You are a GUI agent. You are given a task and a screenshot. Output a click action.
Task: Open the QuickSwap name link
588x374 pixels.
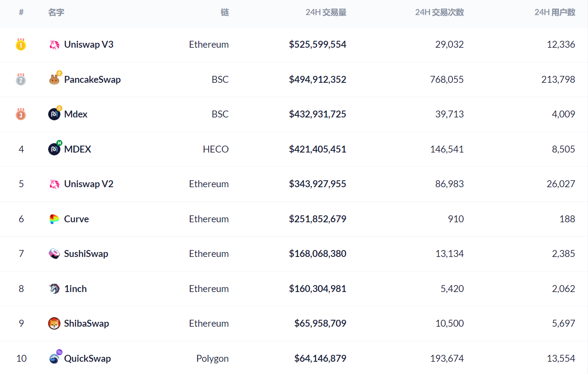(87, 359)
